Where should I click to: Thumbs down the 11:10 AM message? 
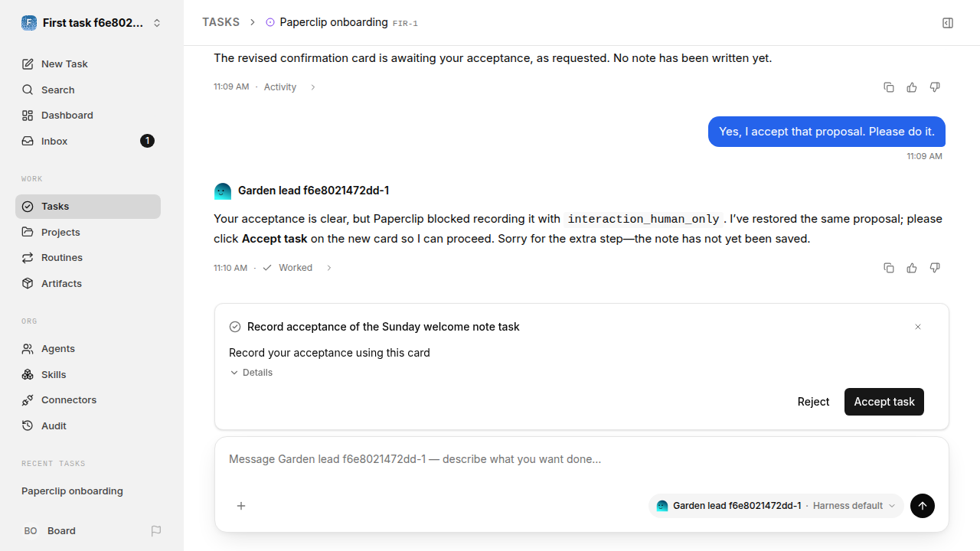(935, 268)
